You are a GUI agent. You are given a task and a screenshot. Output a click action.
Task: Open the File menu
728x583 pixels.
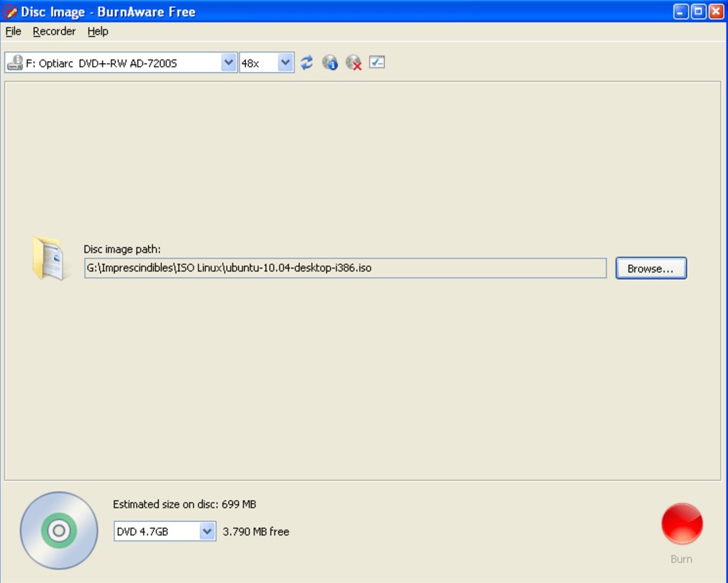(x=14, y=32)
